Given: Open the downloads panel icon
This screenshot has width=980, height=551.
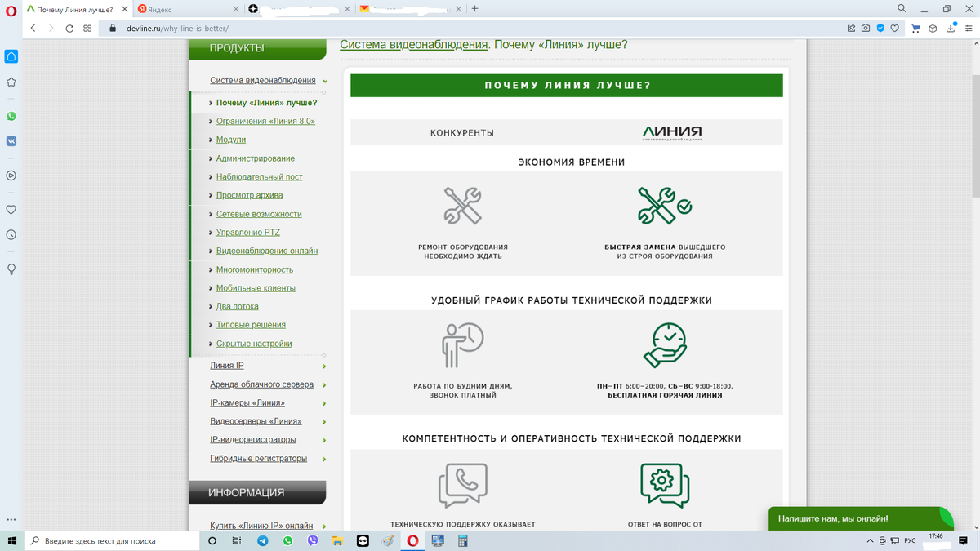Looking at the screenshot, I should point(951,28).
